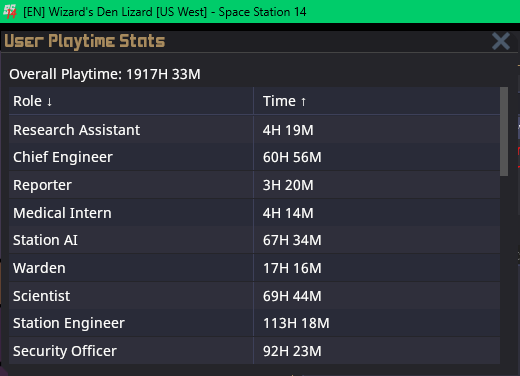The height and width of the screenshot is (376, 520).
Task: Select the Chief Engineer row
Action: 254,157
